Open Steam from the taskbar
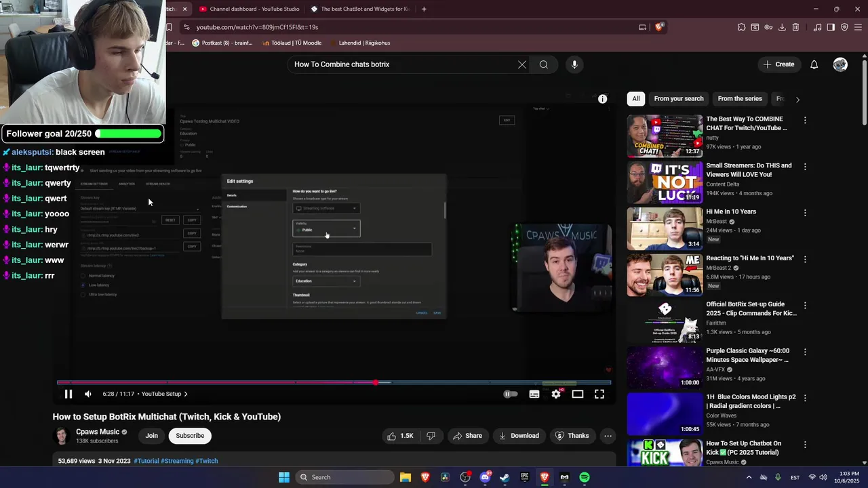The height and width of the screenshot is (488, 868). coord(505,477)
